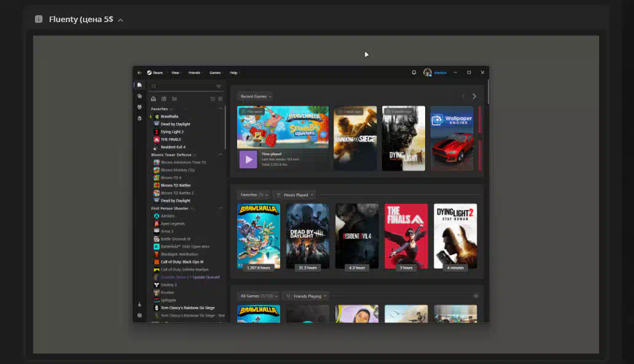Open Resident Evil 4 favorites cover

click(357, 236)
